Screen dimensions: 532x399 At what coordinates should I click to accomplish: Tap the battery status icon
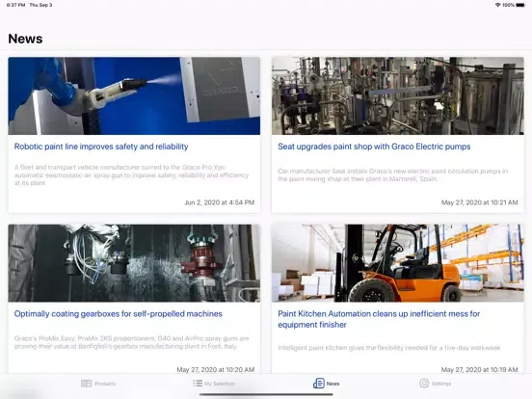click(520, 5)
